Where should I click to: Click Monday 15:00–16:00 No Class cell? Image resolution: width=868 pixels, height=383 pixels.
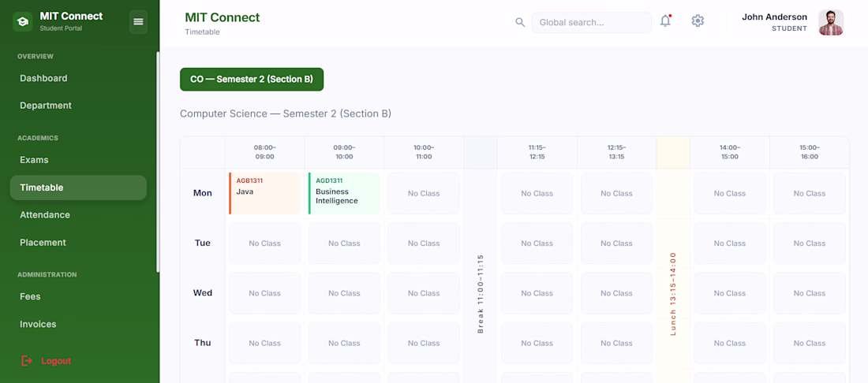point(810,193)
